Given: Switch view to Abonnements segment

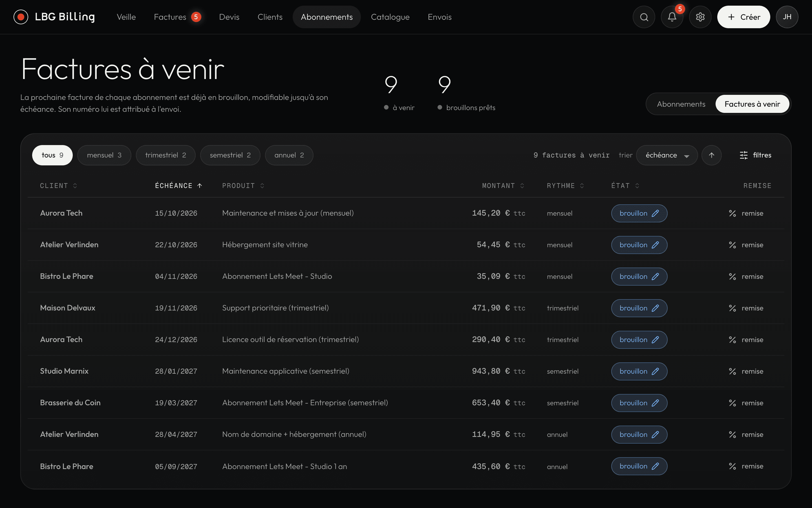Looking at the screenshot, I should (681, 104).
